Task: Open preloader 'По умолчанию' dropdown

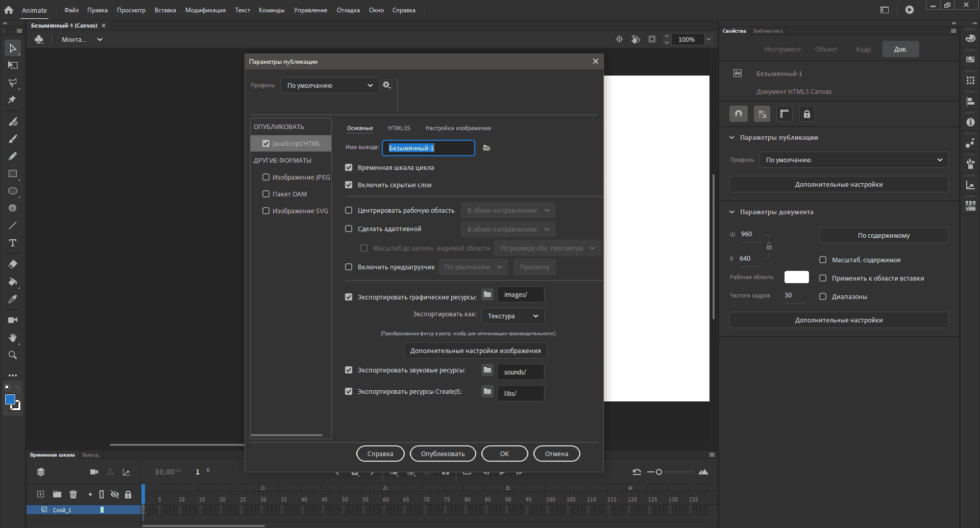Action: 473,267
